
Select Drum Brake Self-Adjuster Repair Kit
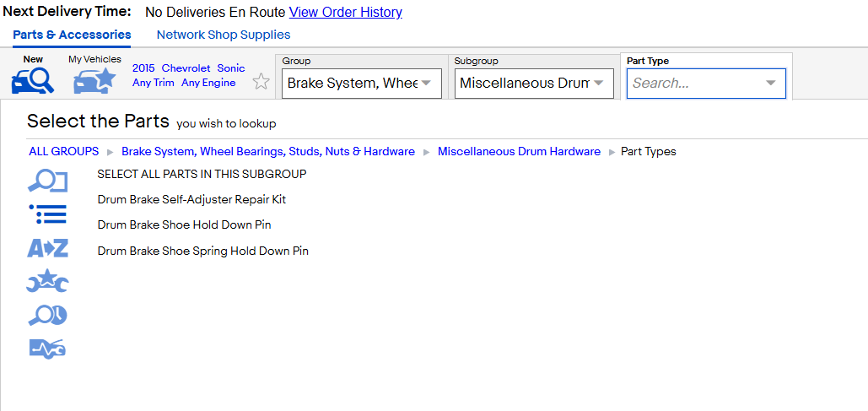point(191,199)
